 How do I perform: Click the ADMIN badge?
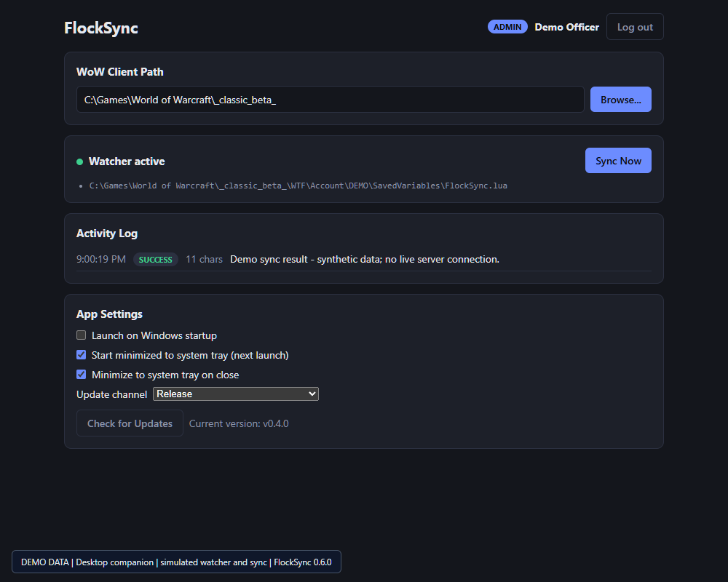pos(507,27)
